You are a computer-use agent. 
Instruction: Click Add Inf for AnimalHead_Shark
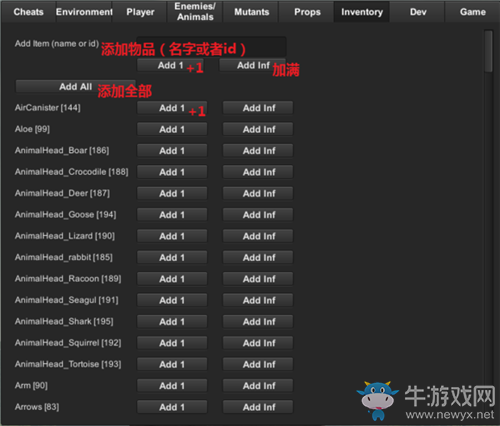[x=258, y=322]
